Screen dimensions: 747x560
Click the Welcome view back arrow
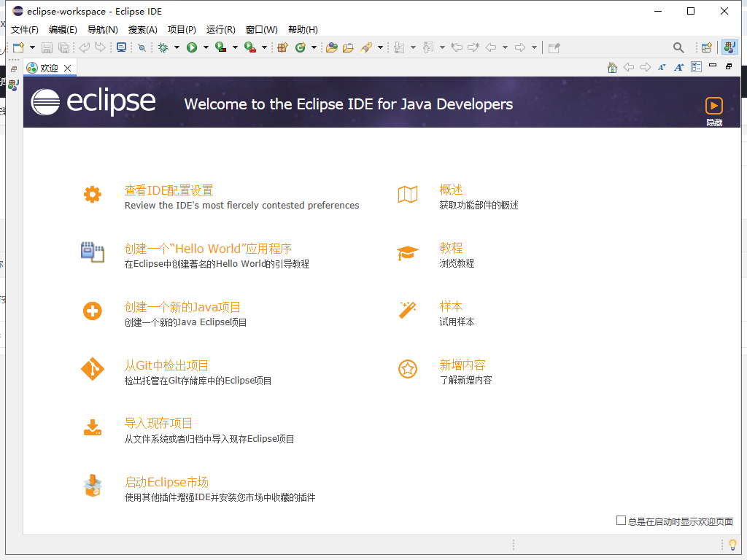(629, 67)
